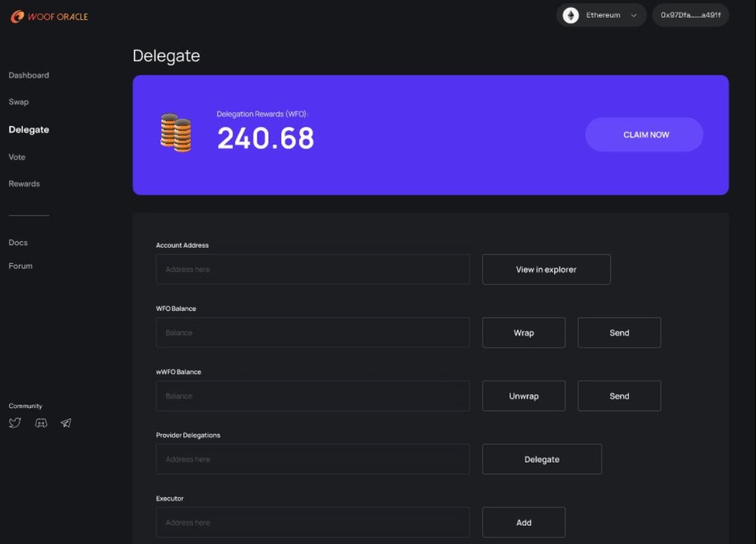The height and width of the screenshot is (544, 756).
Task: Focus the Account Address input field
Action: pos(313,269)
